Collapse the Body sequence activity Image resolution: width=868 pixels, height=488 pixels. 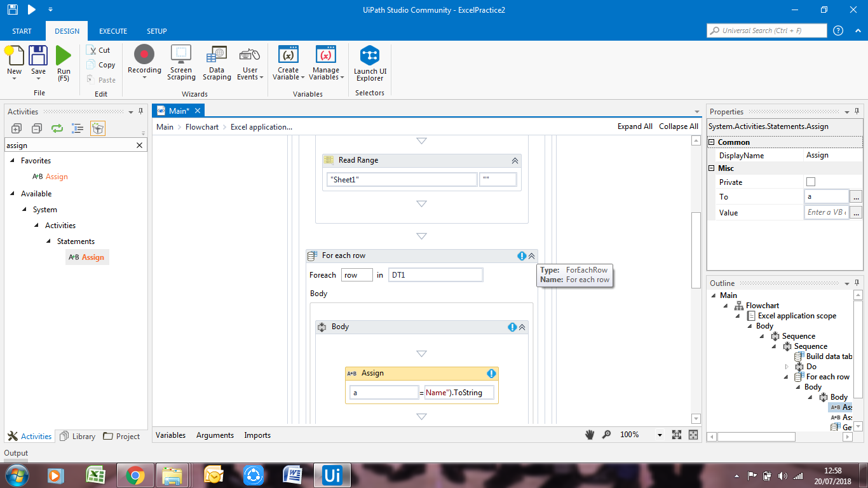click(x=522, y=327)
